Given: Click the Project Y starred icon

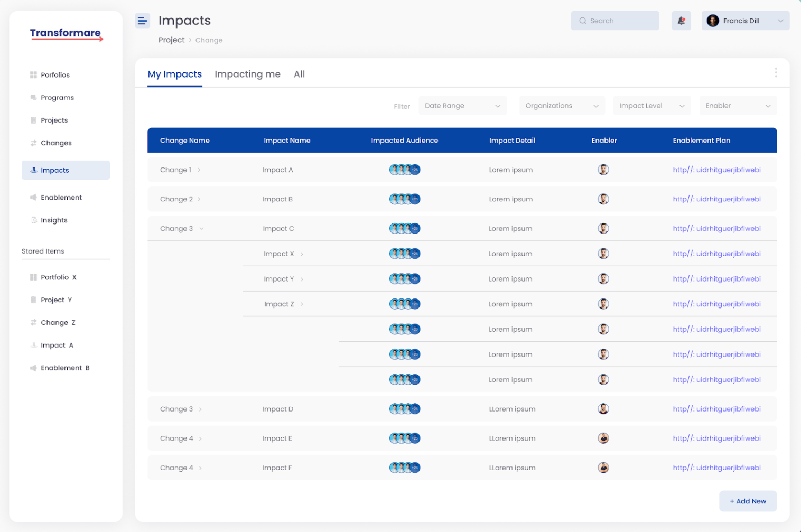Looking at the screenshot, I should 33,300.
